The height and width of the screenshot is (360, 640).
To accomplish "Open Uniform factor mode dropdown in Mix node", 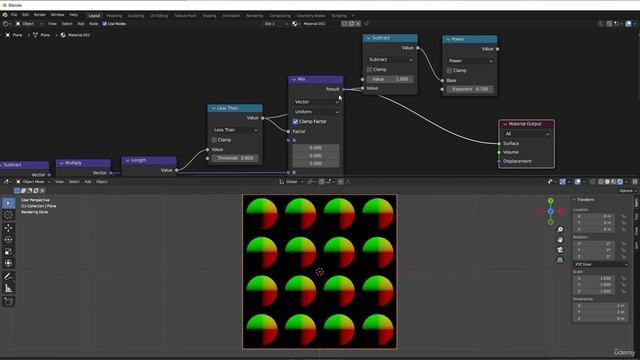I will pos(316,112).
